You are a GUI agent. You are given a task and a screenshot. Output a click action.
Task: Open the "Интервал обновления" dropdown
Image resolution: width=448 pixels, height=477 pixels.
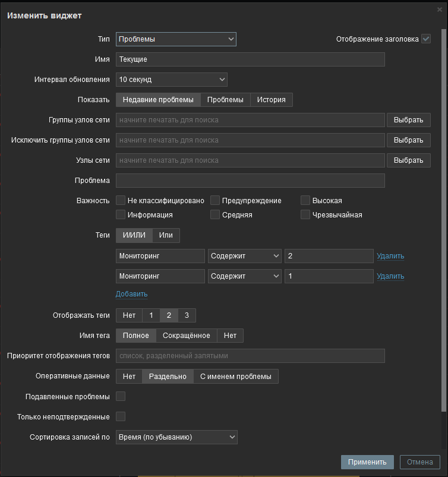[171, 79]
